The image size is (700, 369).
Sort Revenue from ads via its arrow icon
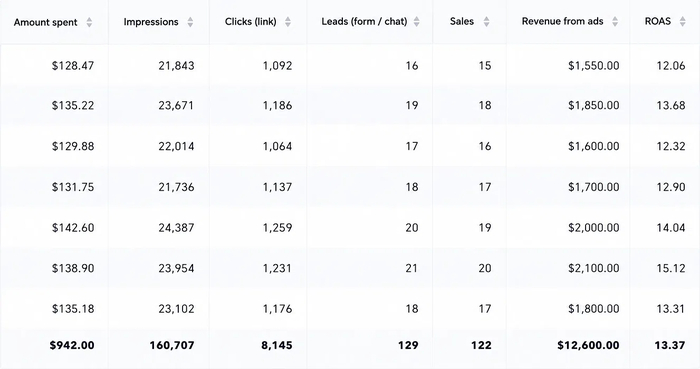pyautogui.click(x=615, y=21)
